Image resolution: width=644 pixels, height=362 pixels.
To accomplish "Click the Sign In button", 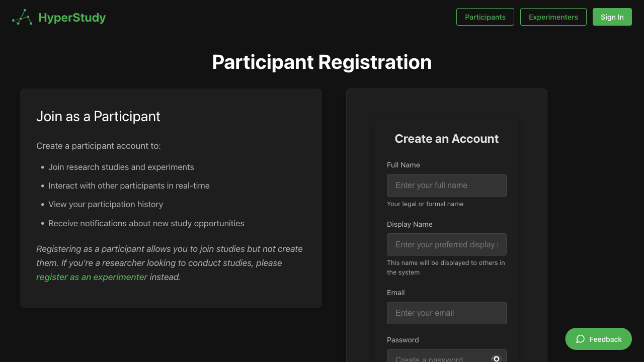I will tap(612, 17).
